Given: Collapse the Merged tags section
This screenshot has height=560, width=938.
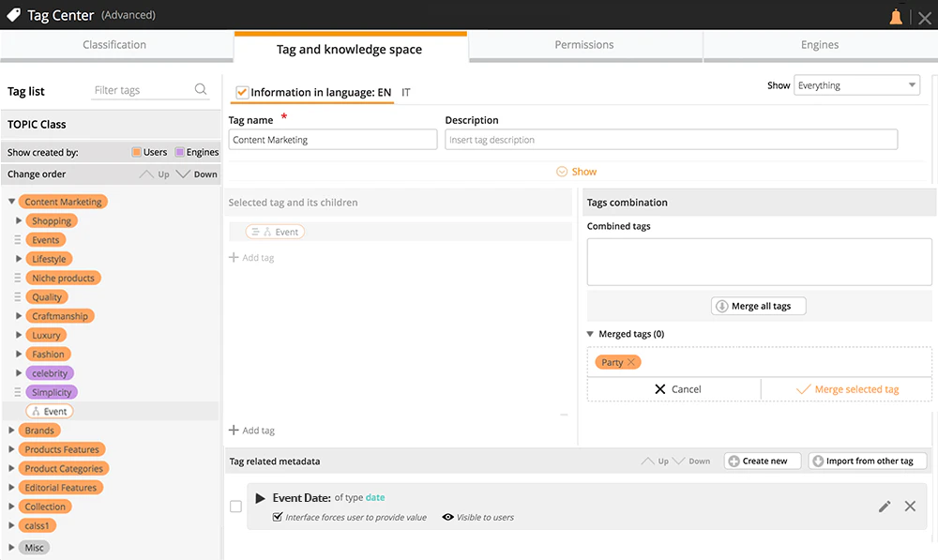Looking at the screenshot, I should [590, 334].
